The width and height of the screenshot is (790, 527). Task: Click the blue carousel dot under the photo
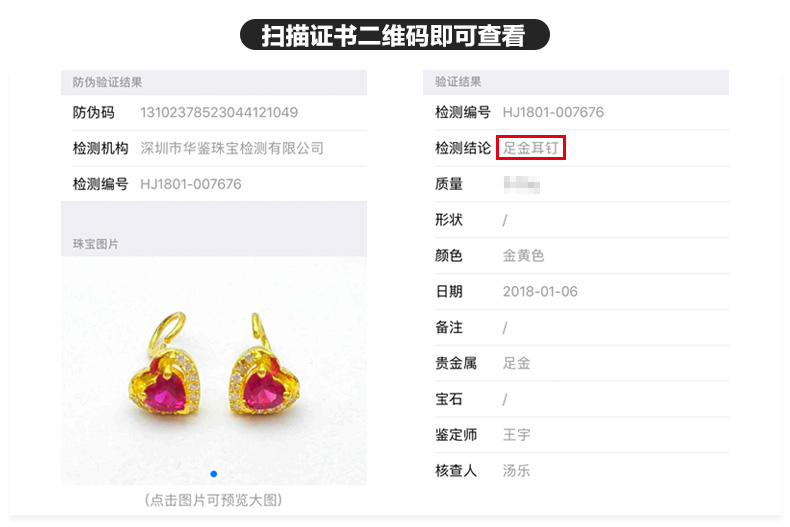click(x=214, y=474)
